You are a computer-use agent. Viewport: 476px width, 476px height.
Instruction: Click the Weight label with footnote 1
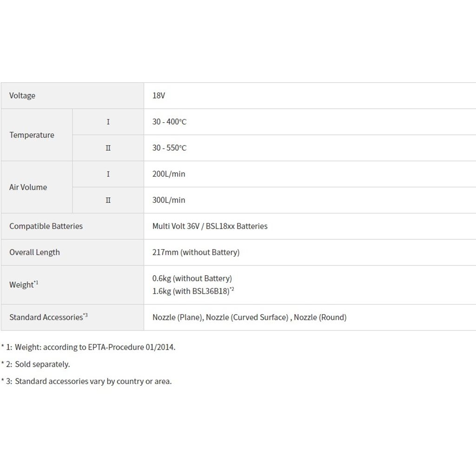coord(24,284)
